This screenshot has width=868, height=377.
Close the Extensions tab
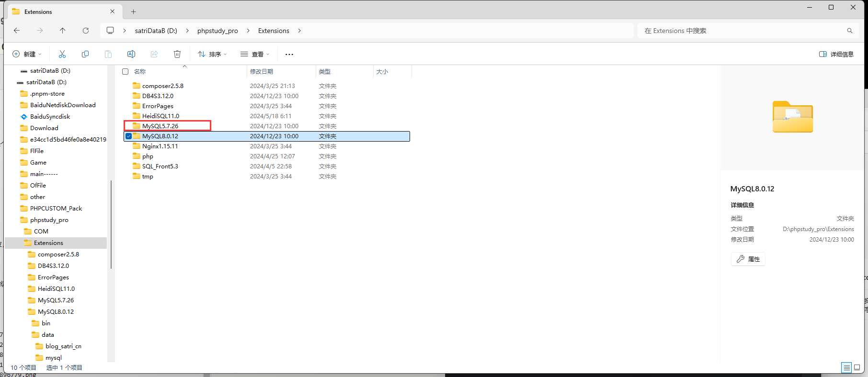click(x=113, y=11)
